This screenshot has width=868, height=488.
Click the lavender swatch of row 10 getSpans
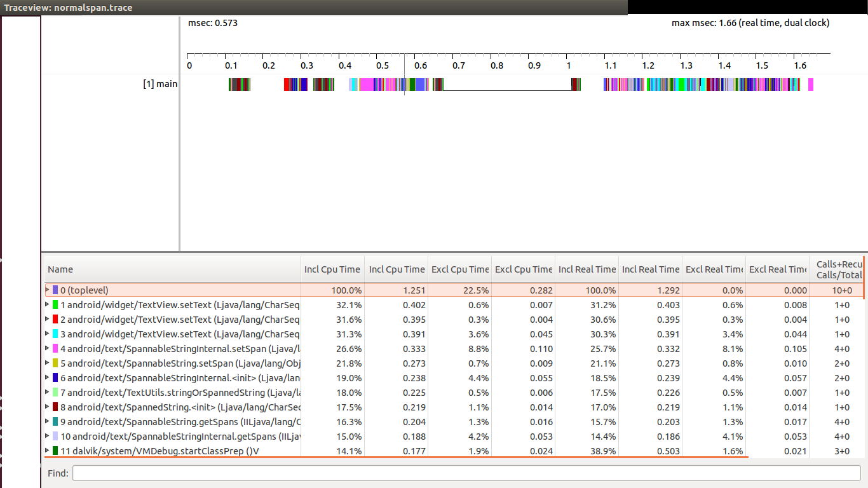click(x=55, y=437)
